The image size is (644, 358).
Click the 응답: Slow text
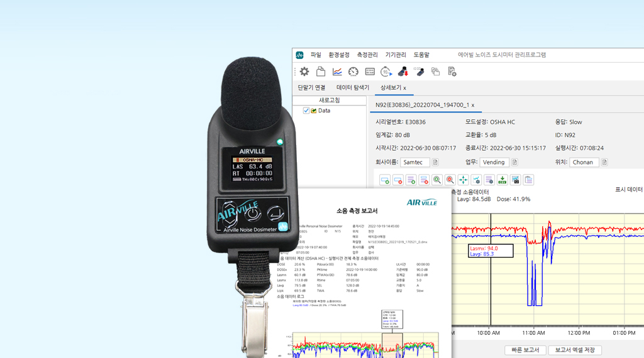tap(569, 122)
